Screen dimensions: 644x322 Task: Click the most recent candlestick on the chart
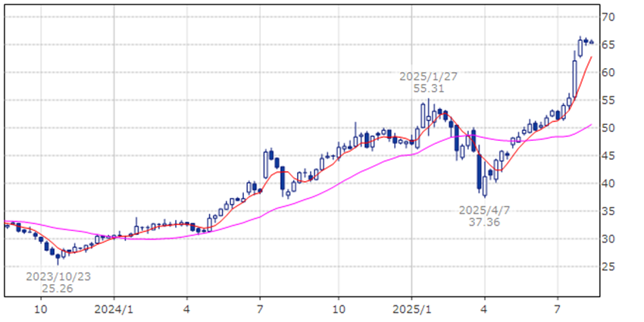591,42
